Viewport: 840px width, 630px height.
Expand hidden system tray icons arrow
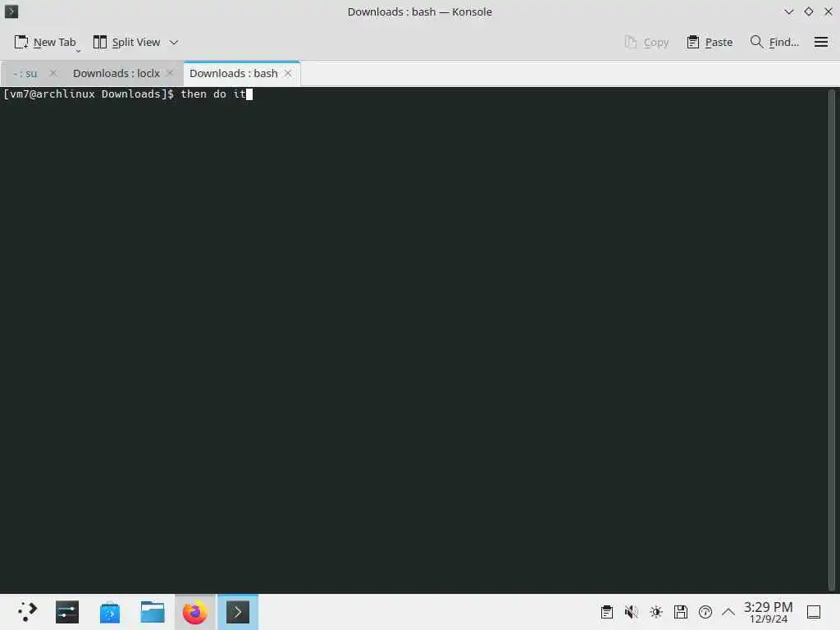pos(728,612)
